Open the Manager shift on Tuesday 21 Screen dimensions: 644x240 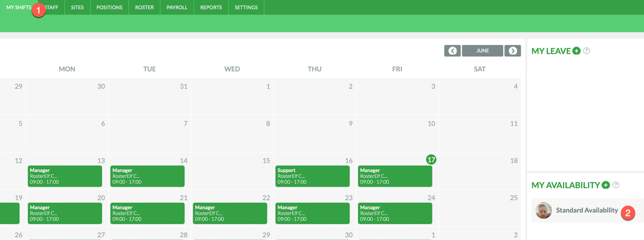click(x=147, y=213)
